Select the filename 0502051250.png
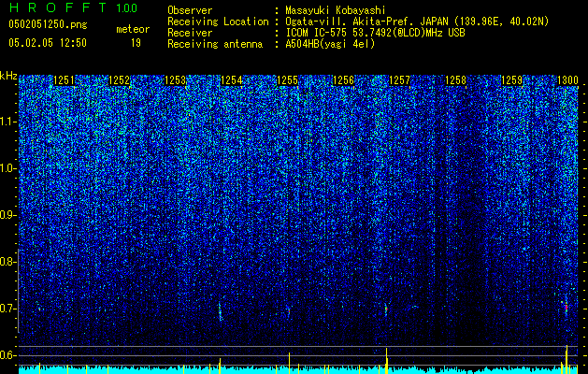 point(48,24)
